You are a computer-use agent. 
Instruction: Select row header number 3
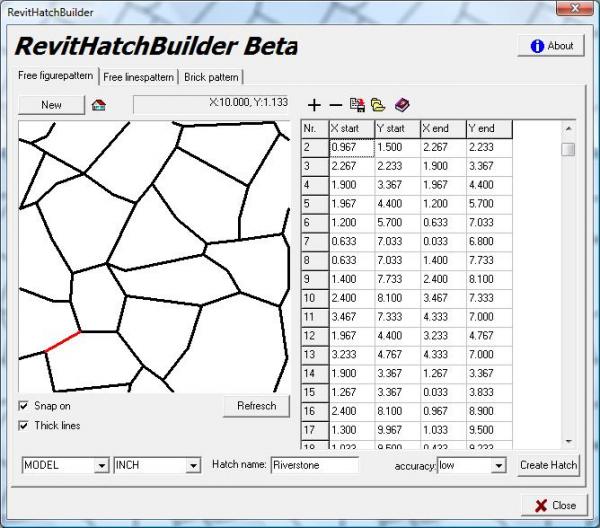coord(315,166)
